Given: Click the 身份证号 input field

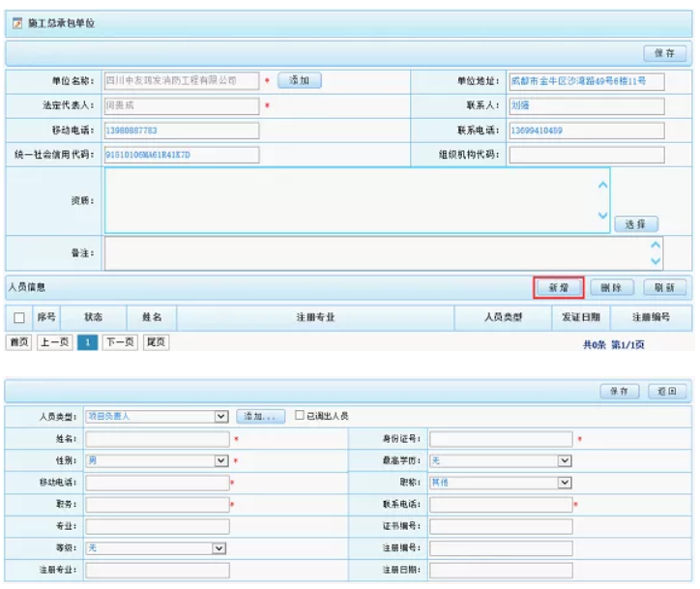Looking at the screenshot, I should (501, 439).
